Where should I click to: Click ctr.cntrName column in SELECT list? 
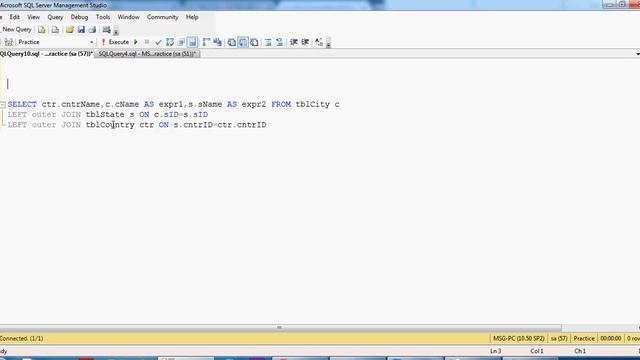(71, 104)
